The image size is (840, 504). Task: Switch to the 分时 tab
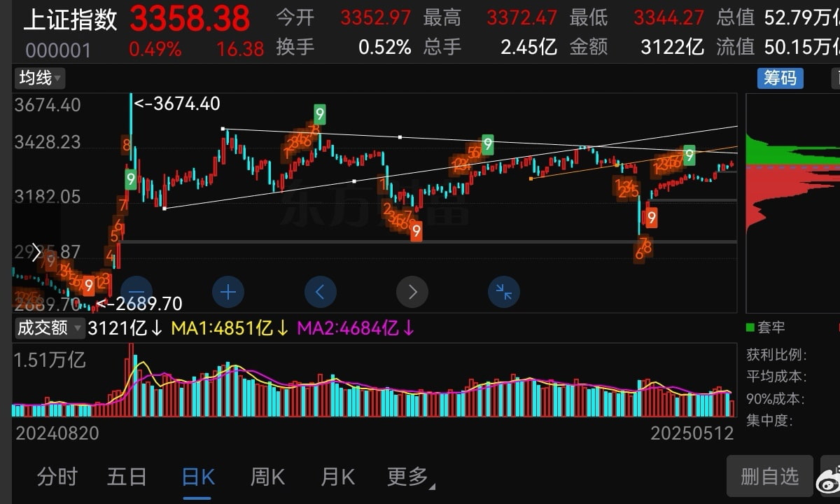click(57, 477)
